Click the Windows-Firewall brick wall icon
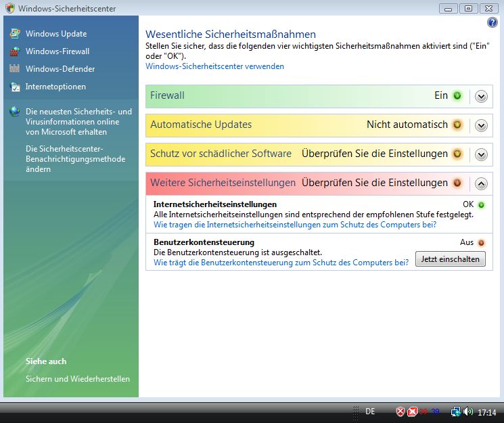 click(14, 51)
